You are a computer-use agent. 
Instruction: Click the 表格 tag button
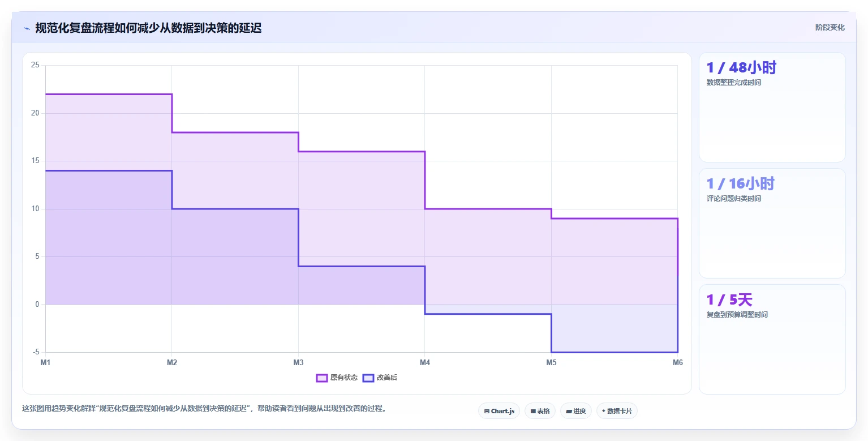540,411
